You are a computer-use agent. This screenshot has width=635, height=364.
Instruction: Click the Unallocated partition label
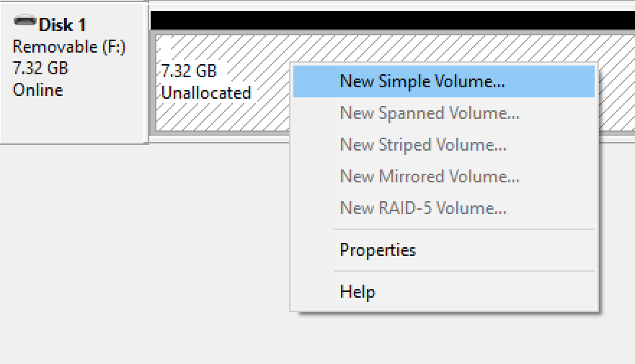click(x=206, y=93)
